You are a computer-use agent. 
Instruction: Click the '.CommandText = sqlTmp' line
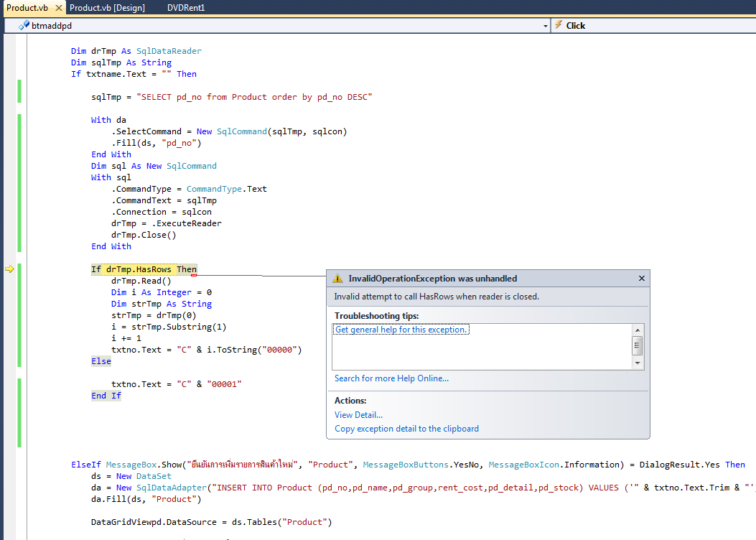[x=164, y=200]
